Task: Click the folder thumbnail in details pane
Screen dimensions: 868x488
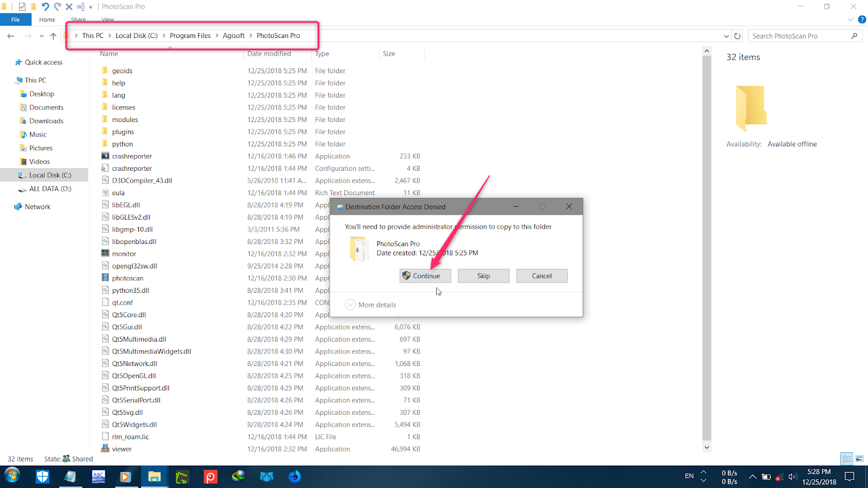Action: coord(751,108)
